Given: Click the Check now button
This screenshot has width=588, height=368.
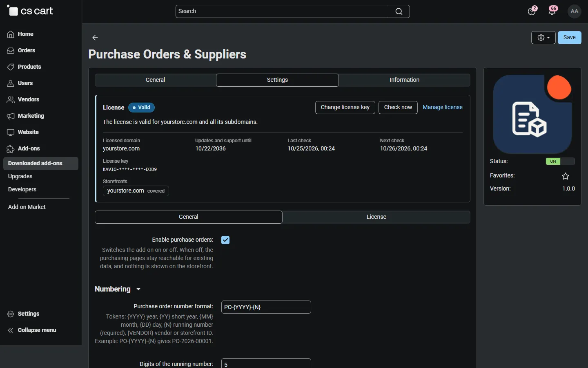Looking at the screenshot, I should [398, 108].
